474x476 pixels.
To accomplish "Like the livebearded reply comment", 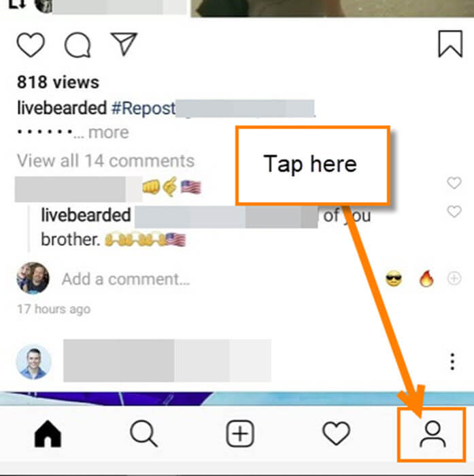I will coord(454,211).
